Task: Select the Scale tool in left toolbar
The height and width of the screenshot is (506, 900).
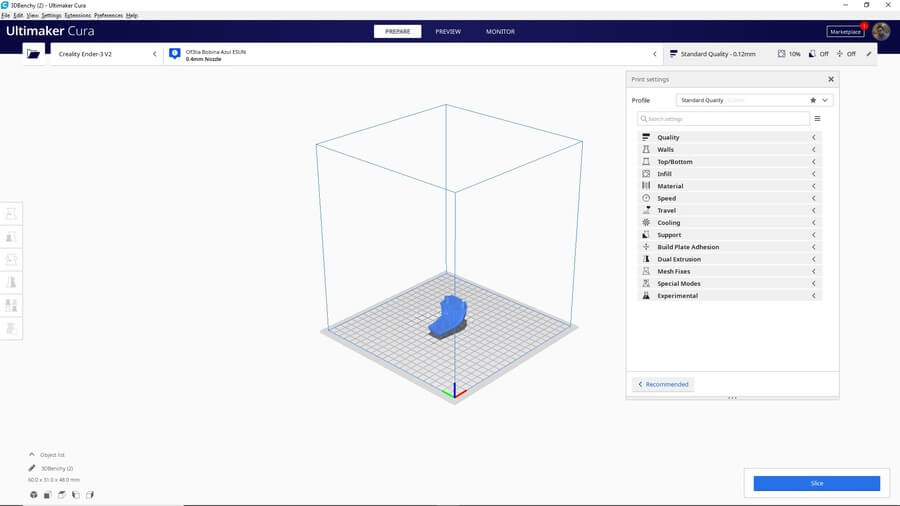Action: pos(12,237)
